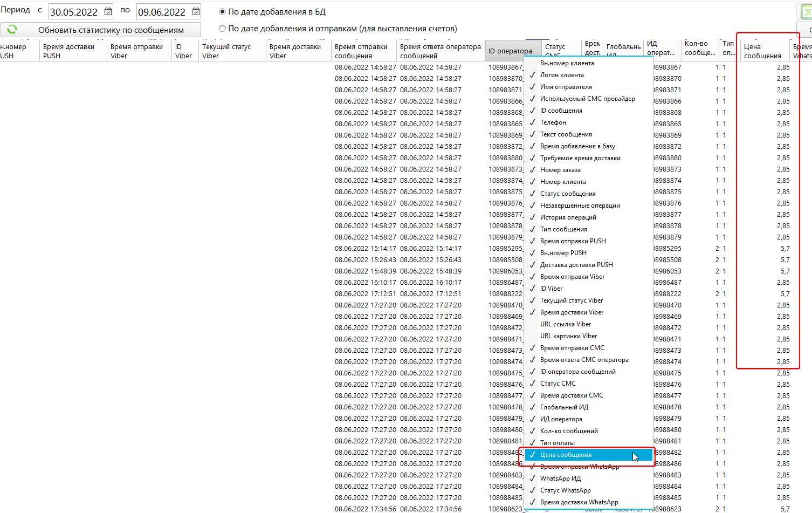The image size is (812, 513).
Task: Open the end date calendar picker
Action: tap(196, 11)
